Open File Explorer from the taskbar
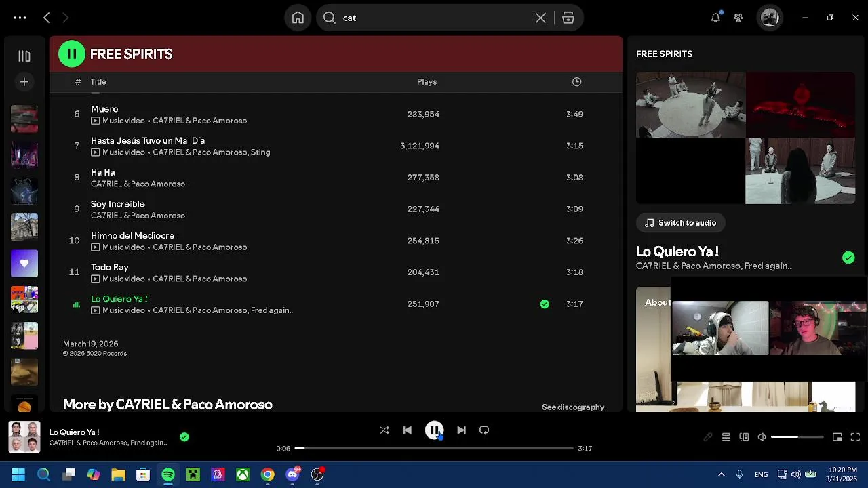 pyautogui.click(x=118, y=474)
